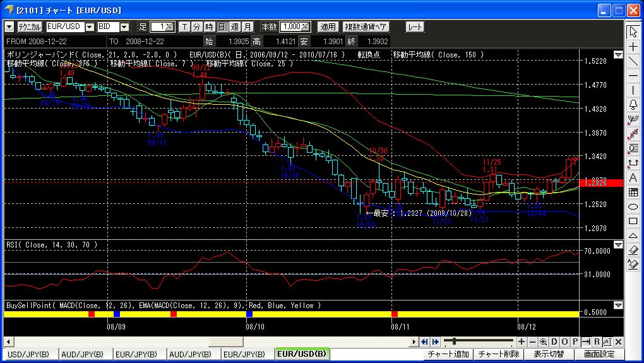The image size is (644, 363).
Task: Click the 適用 apply button
Action: pyautogui.click(x=328, y=27)
